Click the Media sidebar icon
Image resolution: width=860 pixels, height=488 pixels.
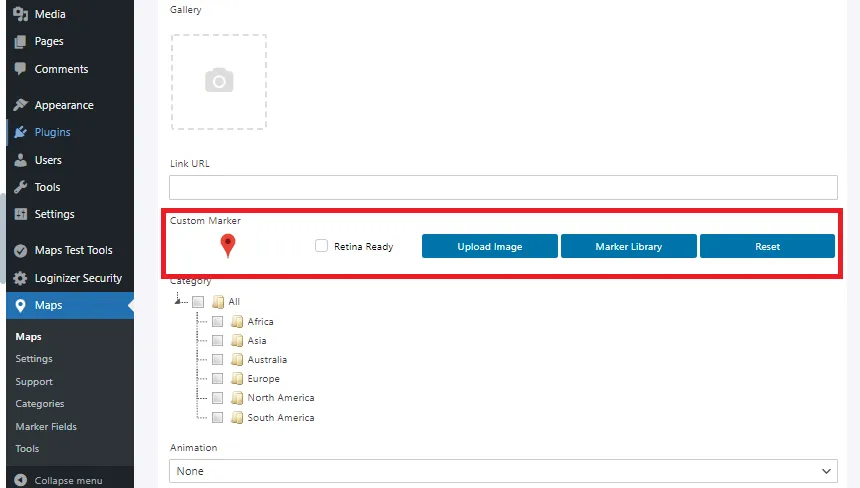20,14
